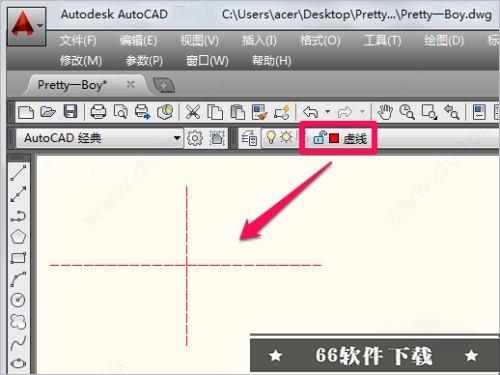Image resolution: width=500 pixels, height=375 pixels.
Task: Toggle layer freeze sun icon
Action: click(286, 137)
